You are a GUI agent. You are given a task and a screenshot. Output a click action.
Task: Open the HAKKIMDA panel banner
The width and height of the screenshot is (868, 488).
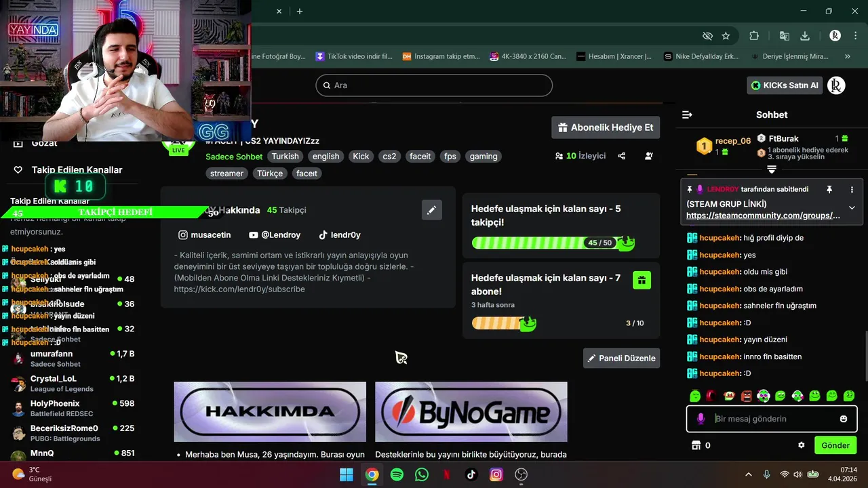click(x=270, y=411)
